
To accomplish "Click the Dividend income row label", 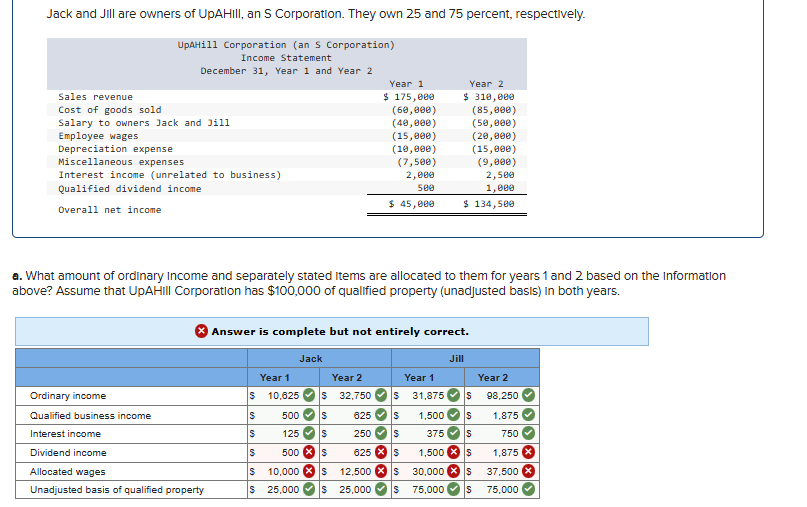I will coord(68,453).
